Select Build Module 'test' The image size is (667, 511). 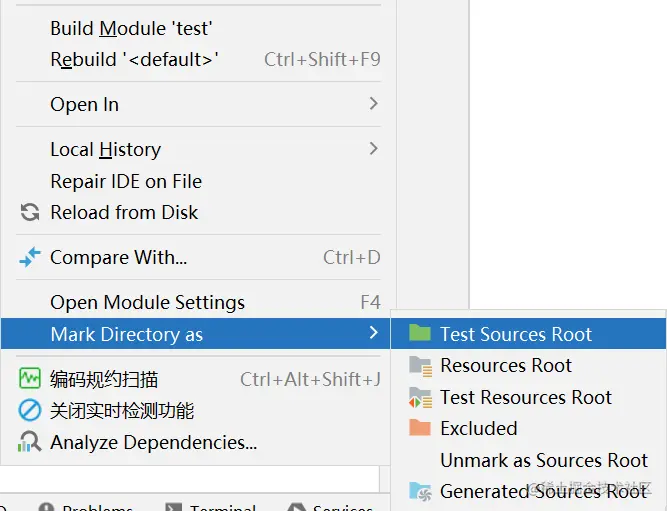pos(131,29)
